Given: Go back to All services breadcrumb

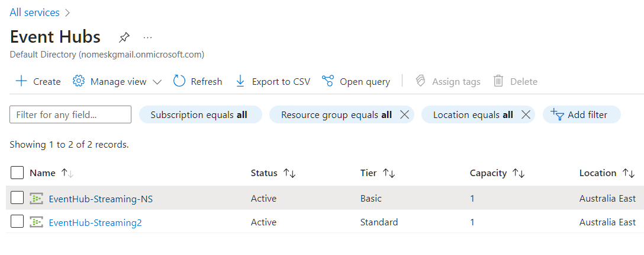Looking at the screenshot, I should point(34,13).
